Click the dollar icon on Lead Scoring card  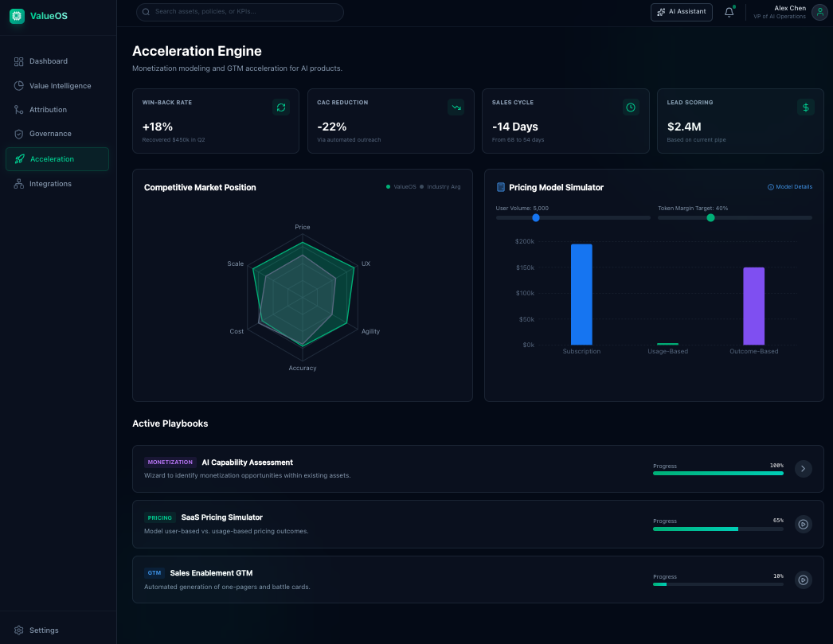(806, 107)
